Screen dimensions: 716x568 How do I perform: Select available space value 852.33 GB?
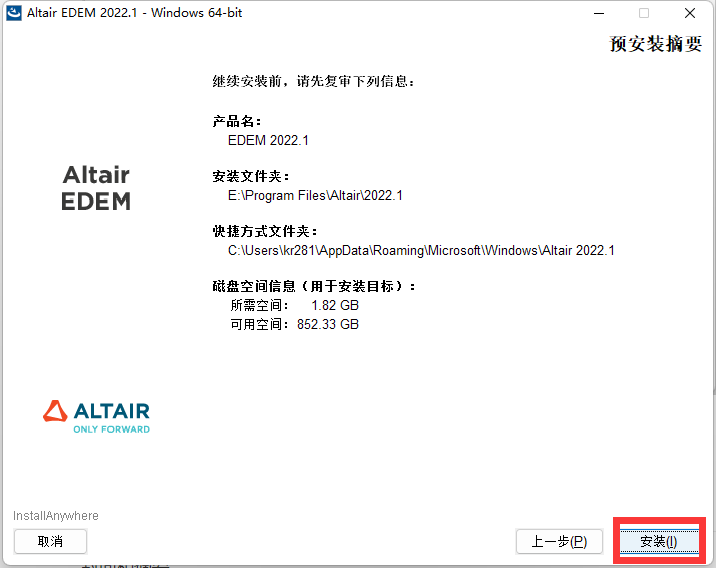click(328, 324)
